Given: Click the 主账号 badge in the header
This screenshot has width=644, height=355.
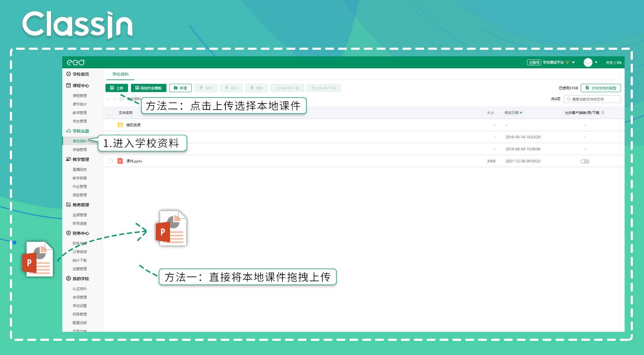Looking at the screenshot, I should pyautogui.click(x=534, y=63).
